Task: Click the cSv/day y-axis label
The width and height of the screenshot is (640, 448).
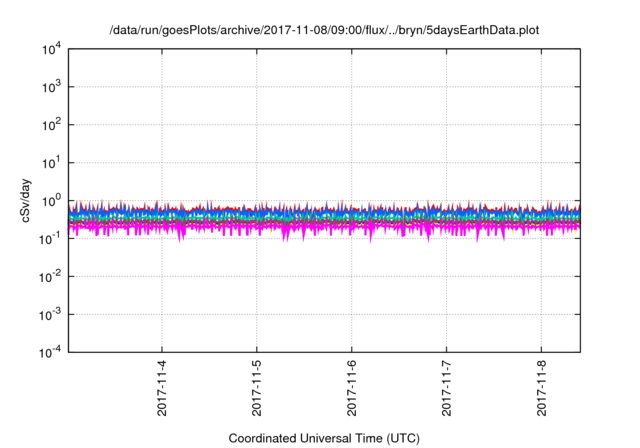Action: coord(26,200)
